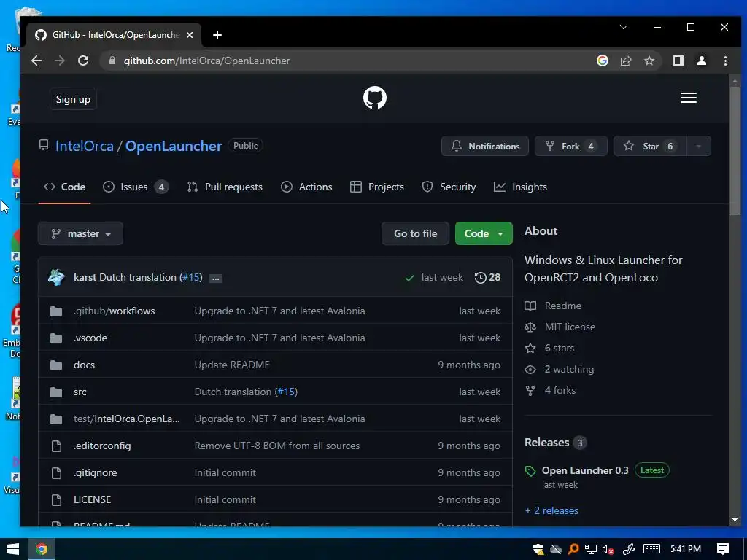Open the Actions tab
Viewport: 747px width, 560px height.
click(x=306, y=187)
